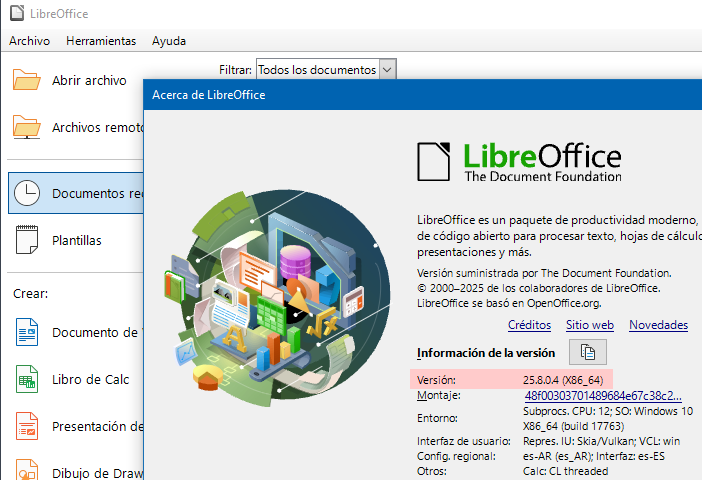
Task: Click the 'Calc: CL threaded' value
Action: point(565,471)
